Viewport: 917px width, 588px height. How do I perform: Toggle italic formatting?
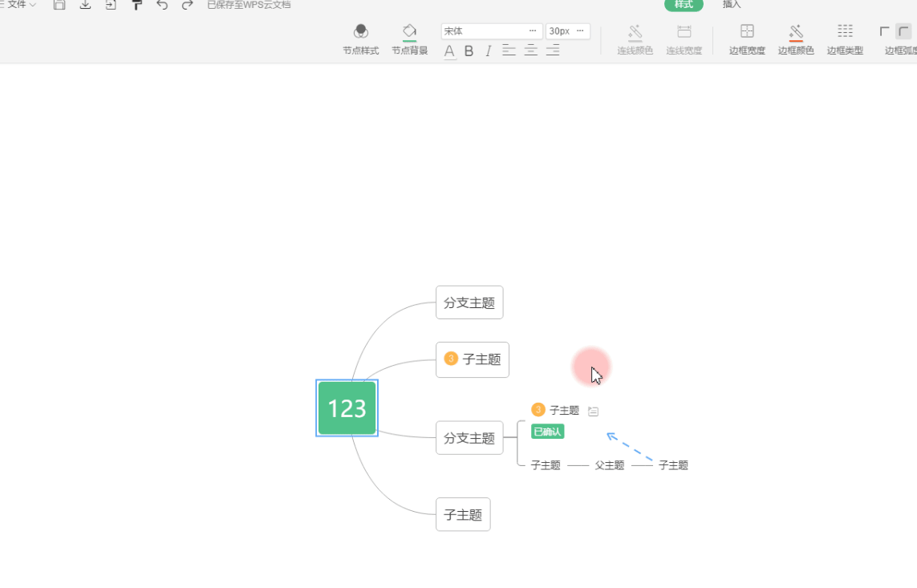pyautogui.click(x=488, y=51)
